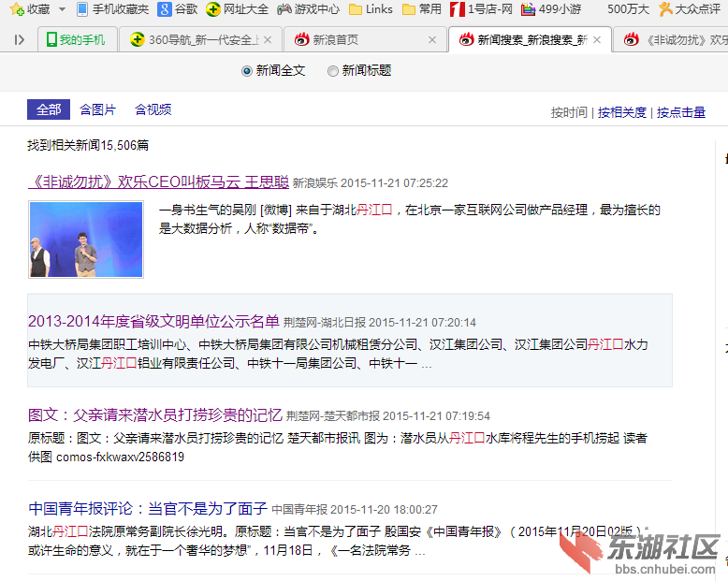Open 中国青年报评论 article
This screenshot has height=581, width=728.
[x=148, y=509]
